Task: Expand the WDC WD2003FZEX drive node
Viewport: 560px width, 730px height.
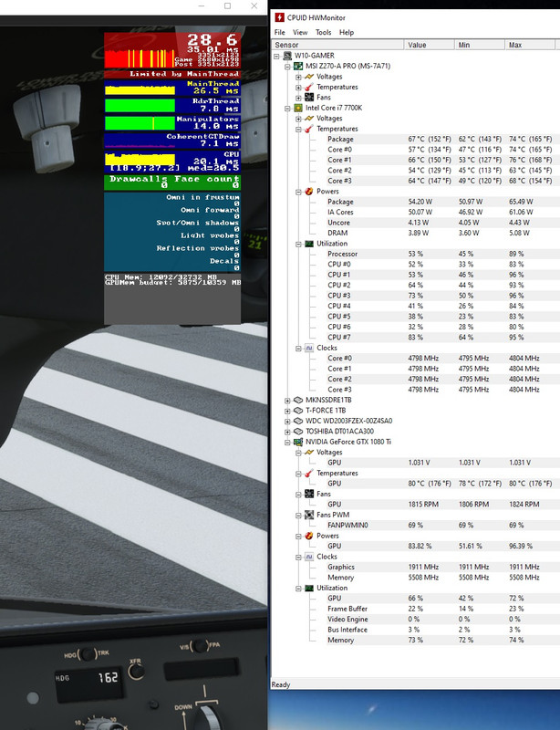Action: tap(287, 421)
